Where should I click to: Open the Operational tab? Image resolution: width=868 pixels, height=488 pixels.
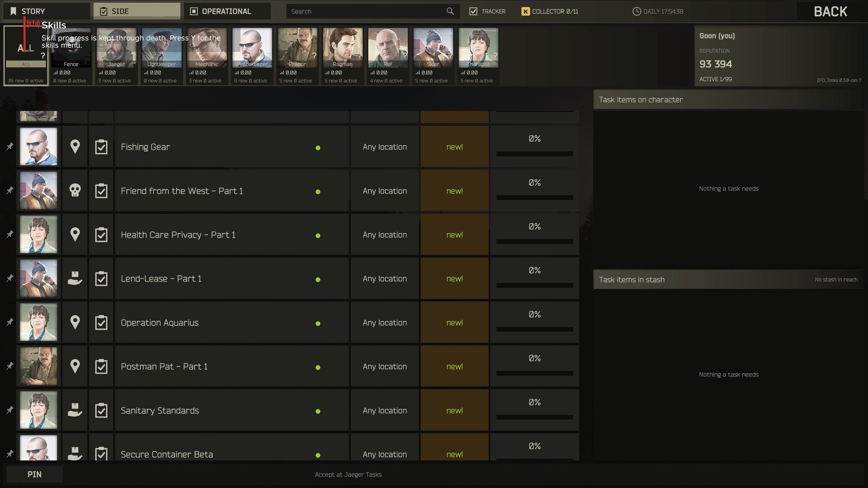pyautogui.click(x=227, y=11)
